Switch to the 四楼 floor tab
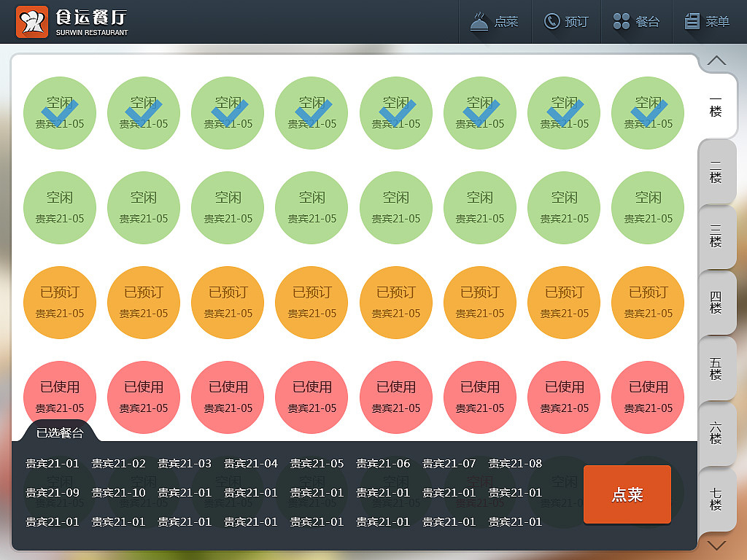747x560 pixels. coord(716,302)
